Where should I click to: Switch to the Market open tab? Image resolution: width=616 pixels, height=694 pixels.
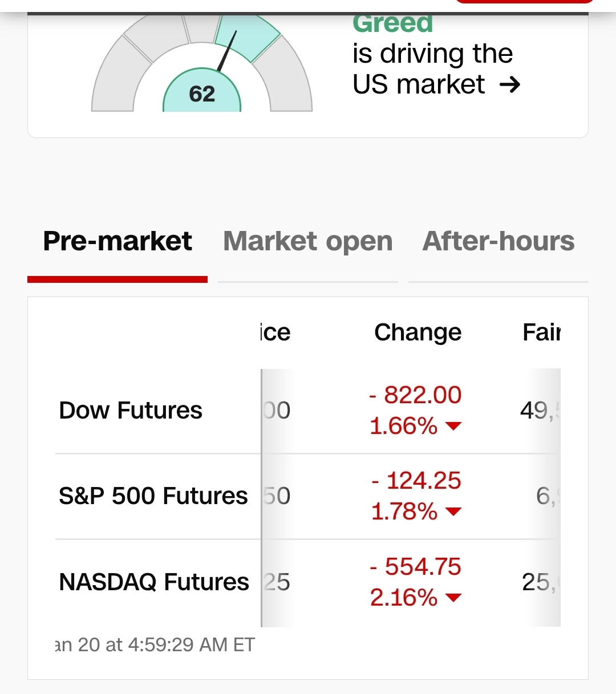[x=308, y=241]
